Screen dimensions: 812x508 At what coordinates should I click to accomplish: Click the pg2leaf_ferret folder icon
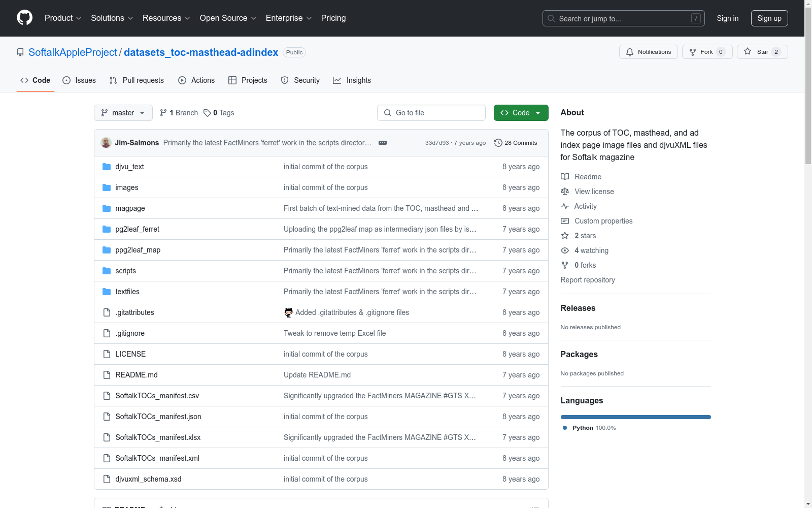(107, 229)
